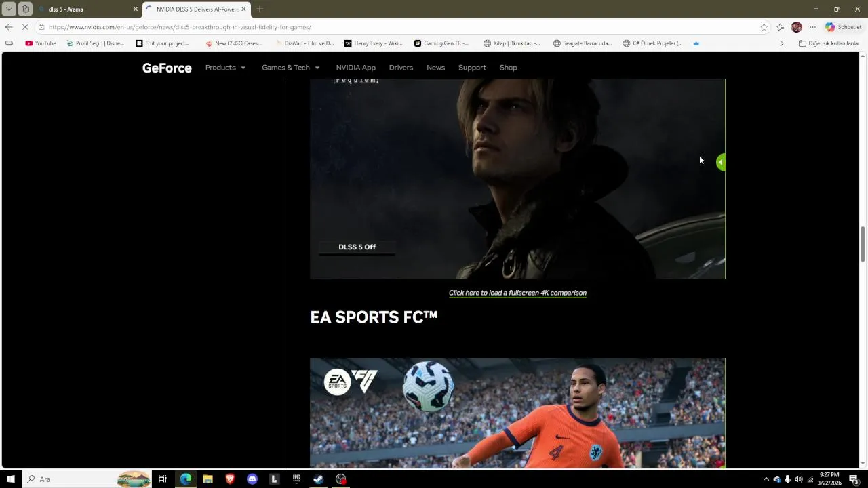Viewport: 868px width, 488px height.
Task: Show hidden system tray icons
Action: coord(766,479)
